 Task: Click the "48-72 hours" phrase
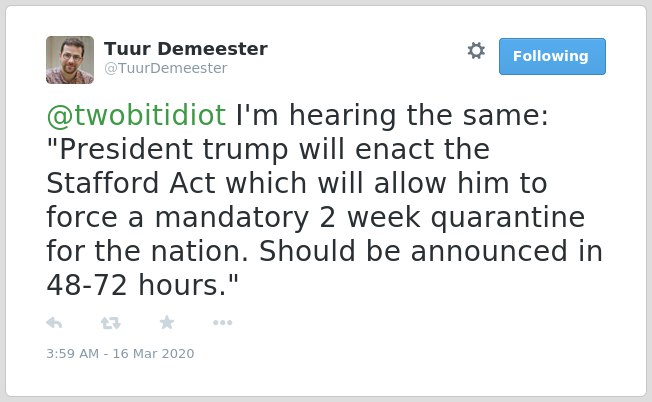coord(136,285)
